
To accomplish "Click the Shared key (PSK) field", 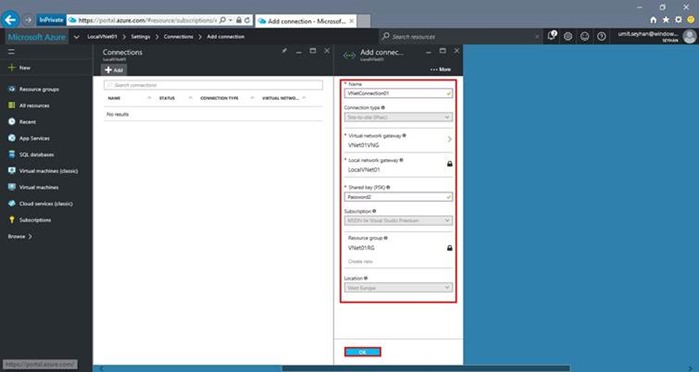I will coord(398,197).
